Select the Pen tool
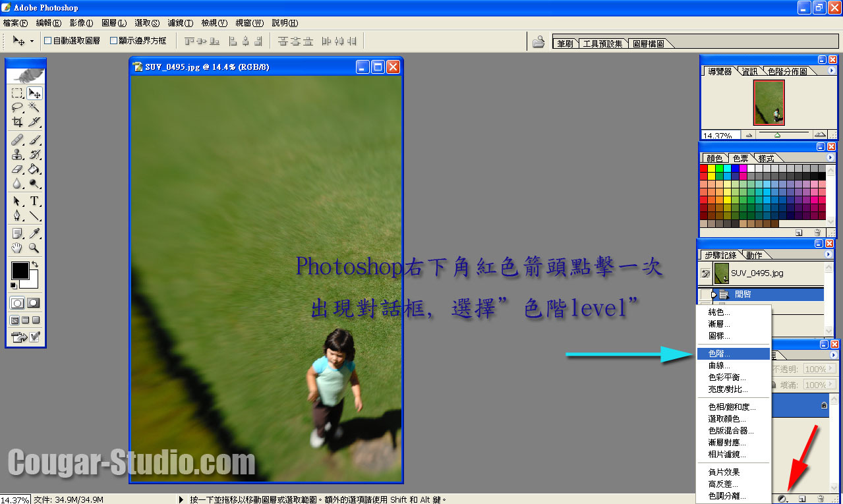This screenshot has height=504, width=843. 18,215
